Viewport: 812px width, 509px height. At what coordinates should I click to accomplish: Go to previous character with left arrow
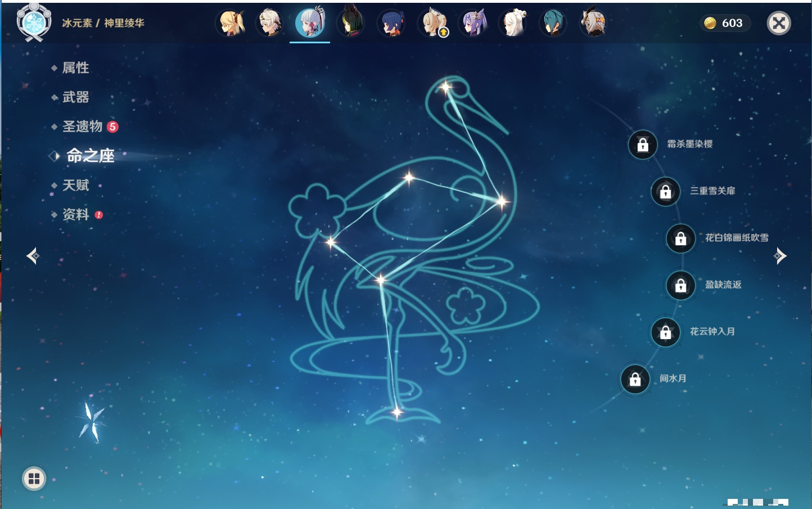(33, 256)
